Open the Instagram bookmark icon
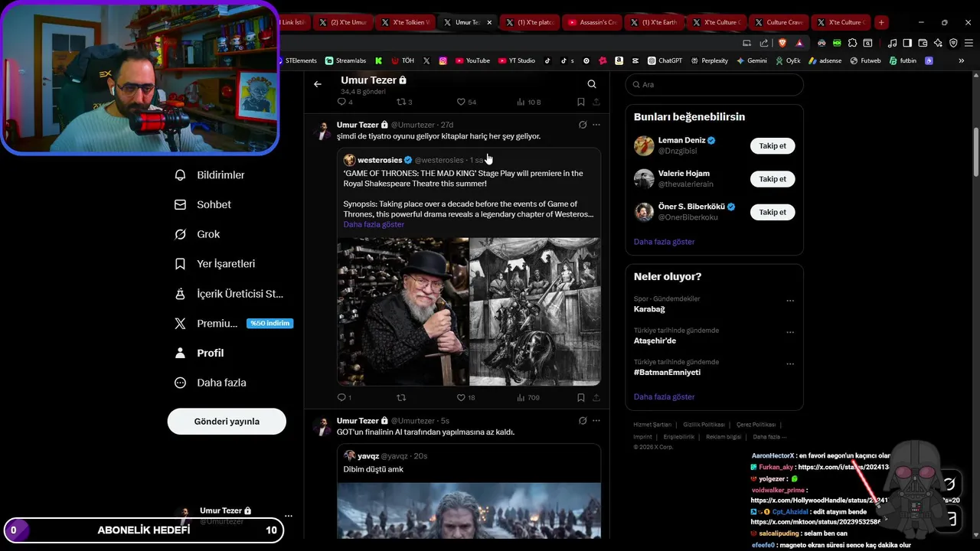 click(443, 60)
